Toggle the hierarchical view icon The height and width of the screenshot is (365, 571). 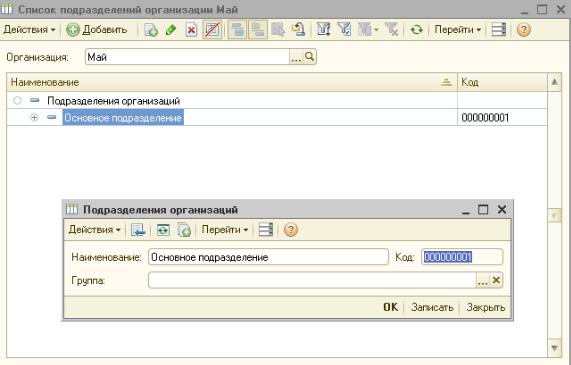coord(237,30)
